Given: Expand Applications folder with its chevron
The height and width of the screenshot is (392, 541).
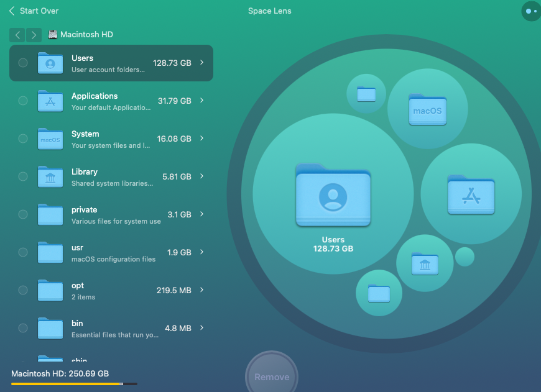Looking at the screenshot, I should click(202, 100).
